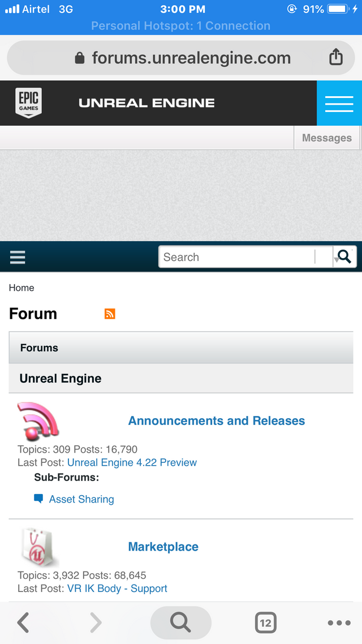Tap the Asset Sharing speech bubble icon

(x=38, y=499)
